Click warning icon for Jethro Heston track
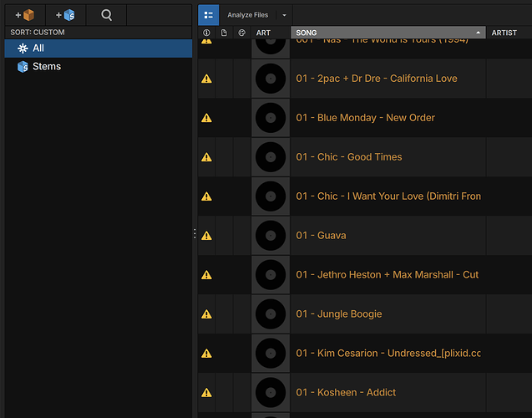This screenshot has height=418, width=532. 206,275
